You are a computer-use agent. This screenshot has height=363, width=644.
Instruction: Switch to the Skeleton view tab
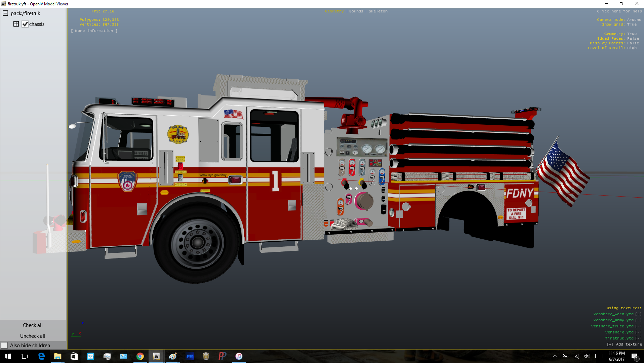(378, 11)
